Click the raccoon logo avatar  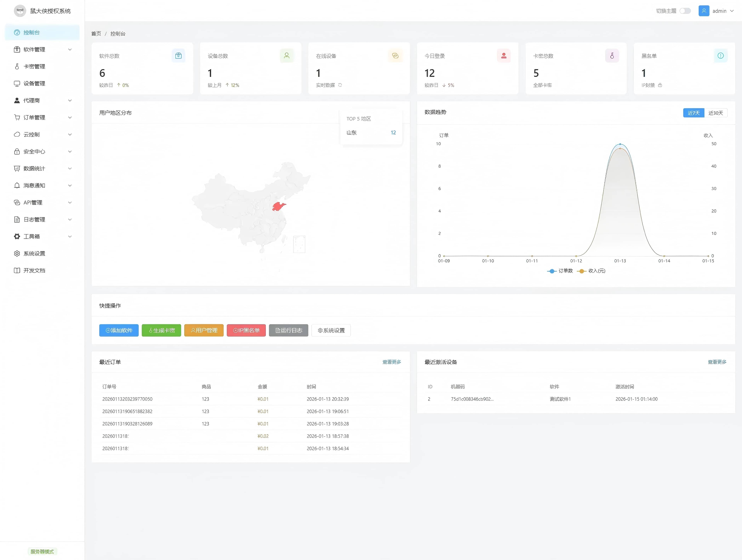20,11
